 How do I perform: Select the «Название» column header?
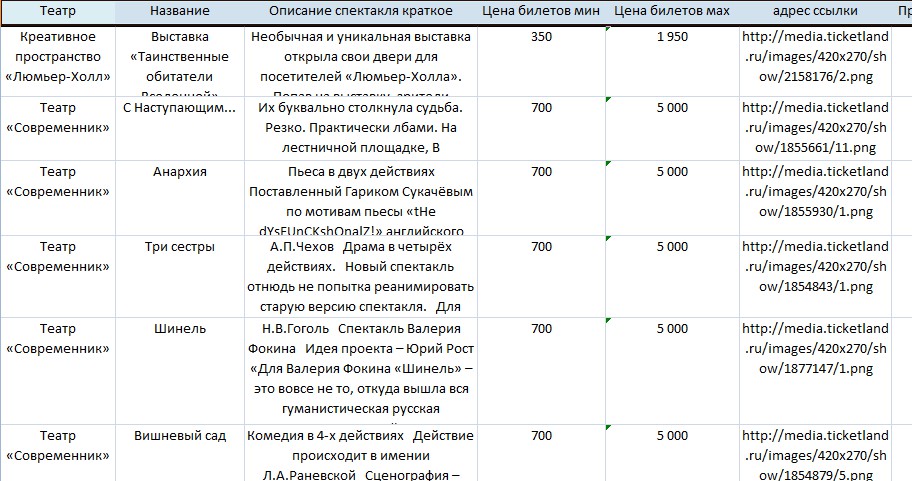click(180, 11)
